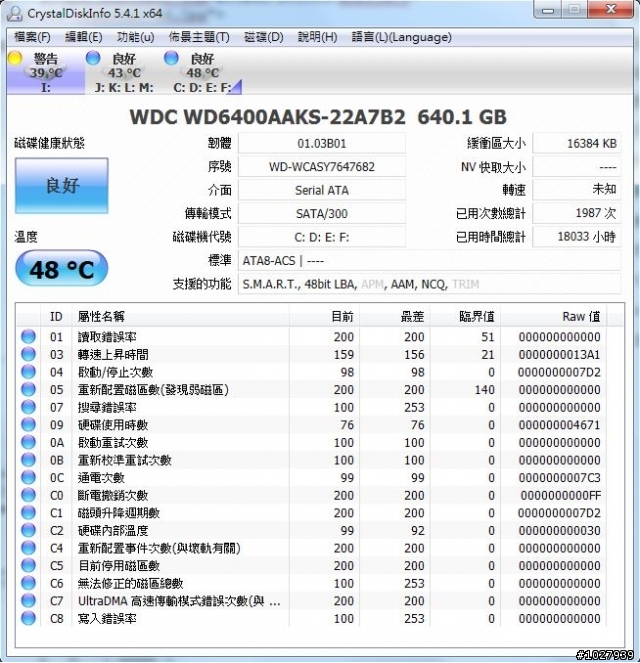Click the Raw 值 column header
The height and width of the screenshot is (663, 640).
[554, 316]
